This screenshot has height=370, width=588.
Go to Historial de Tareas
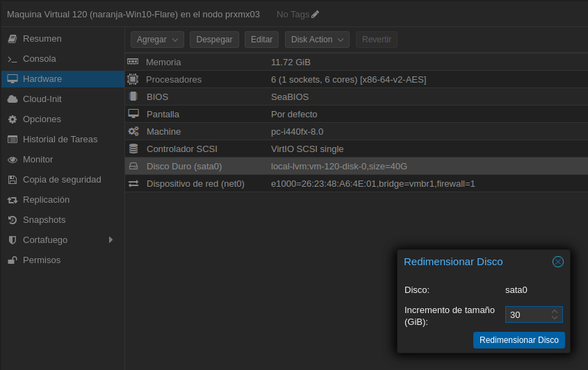(x=60, y=140)
